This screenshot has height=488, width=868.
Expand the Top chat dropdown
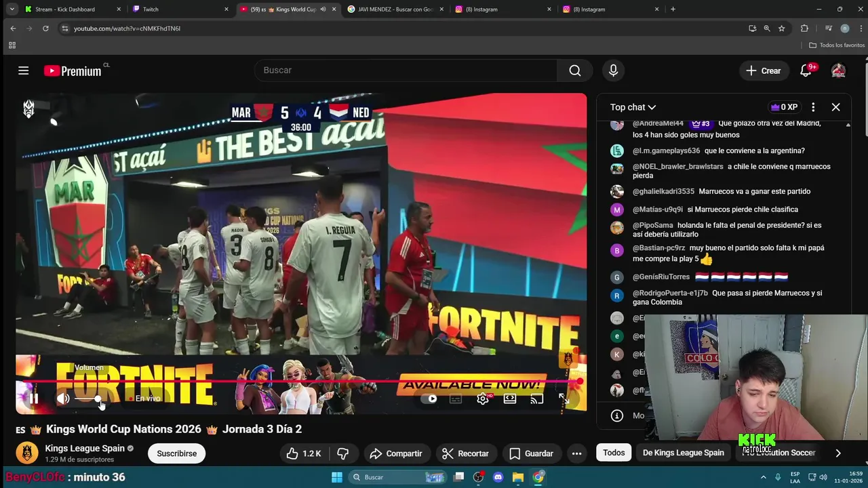click(633, 107)
